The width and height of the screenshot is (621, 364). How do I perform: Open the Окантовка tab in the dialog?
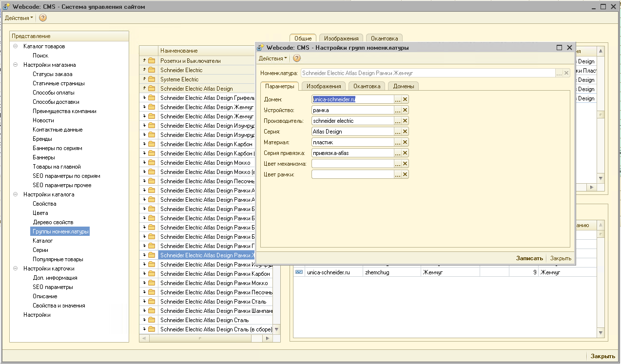(x=367, y=86)
